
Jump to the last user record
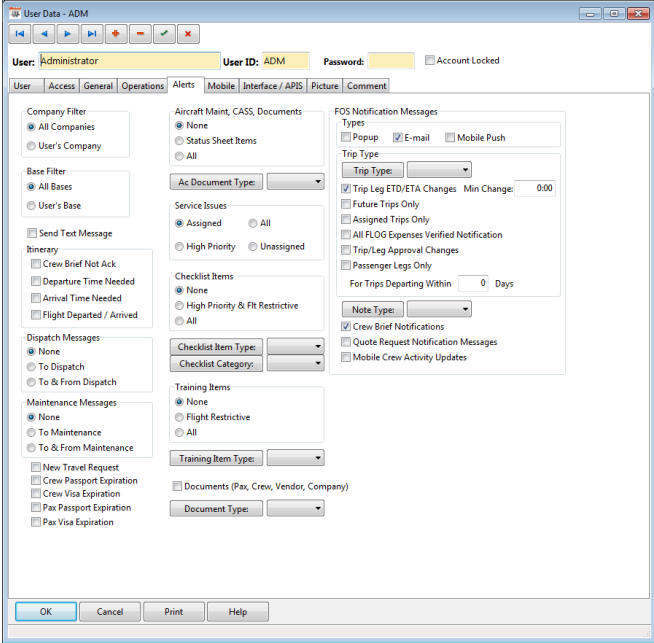click(x=92, y=34)
